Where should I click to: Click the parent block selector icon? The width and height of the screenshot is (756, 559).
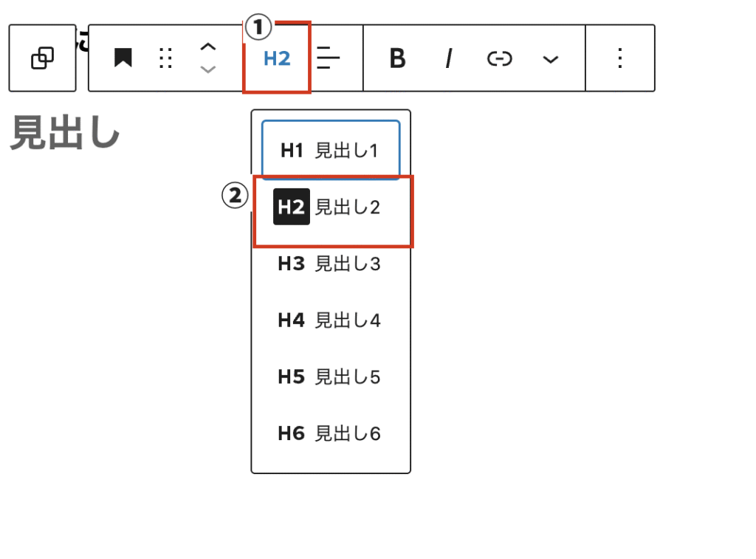(x=42, y=58)
